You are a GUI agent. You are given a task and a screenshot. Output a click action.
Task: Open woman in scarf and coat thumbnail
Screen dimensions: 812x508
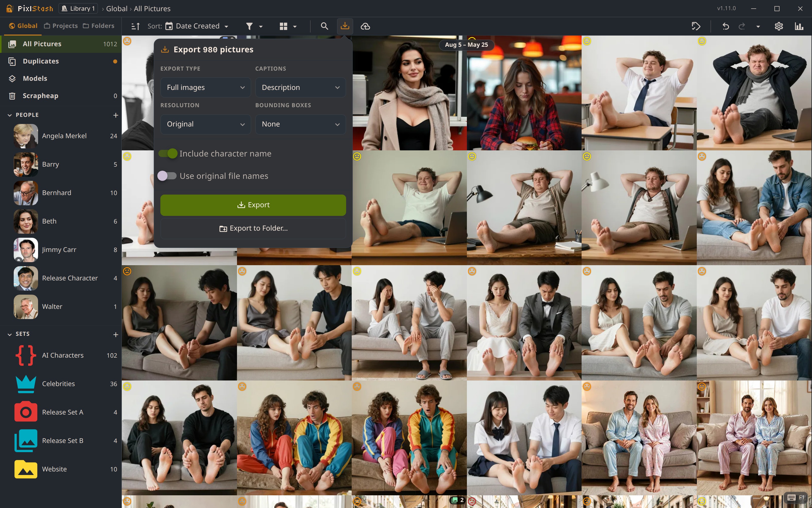tap(409, 93)
